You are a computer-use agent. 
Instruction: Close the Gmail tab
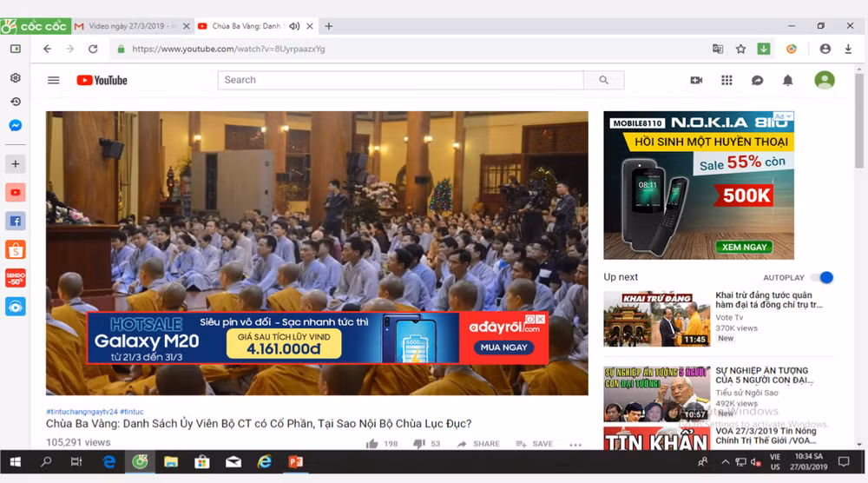click(x=187, y=26)
